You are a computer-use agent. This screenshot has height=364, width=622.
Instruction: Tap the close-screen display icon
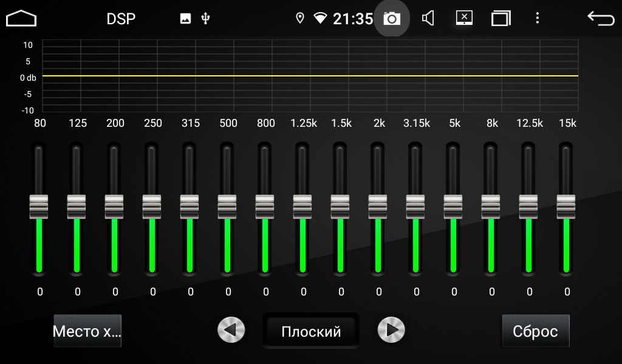465,19
